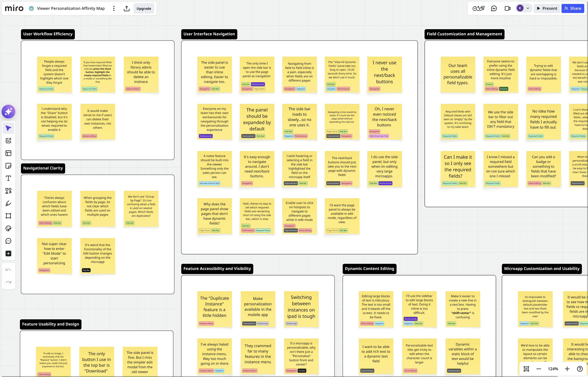588x377 pixels.
Task: Start a video call with camera icon
Action: pos(507,9)
